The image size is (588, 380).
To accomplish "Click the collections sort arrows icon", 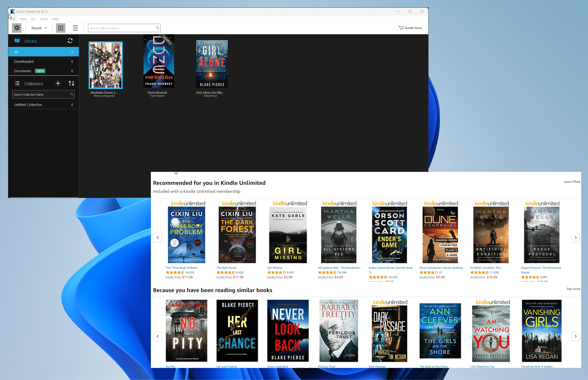I will point(71,83).
